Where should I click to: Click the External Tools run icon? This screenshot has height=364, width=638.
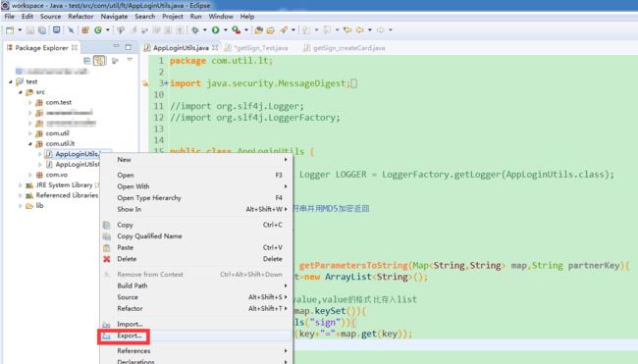(x=236, y=30)
